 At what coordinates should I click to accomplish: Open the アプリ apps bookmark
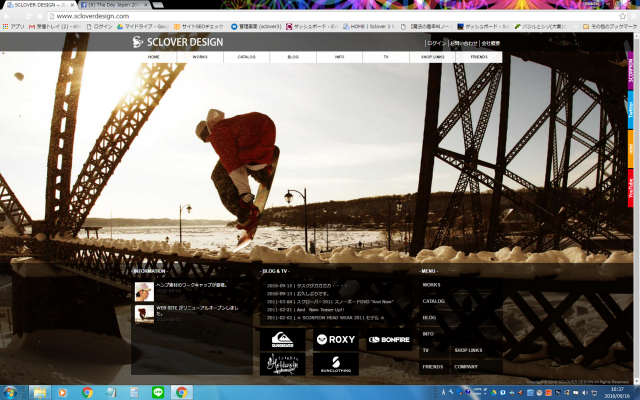click(x=13, y=27)
